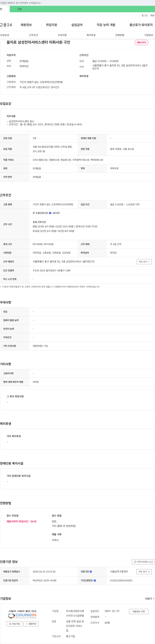Jump to the 근무조건 section tab
This screenshot has width=155, height=644.
click(x=33, y=35)
